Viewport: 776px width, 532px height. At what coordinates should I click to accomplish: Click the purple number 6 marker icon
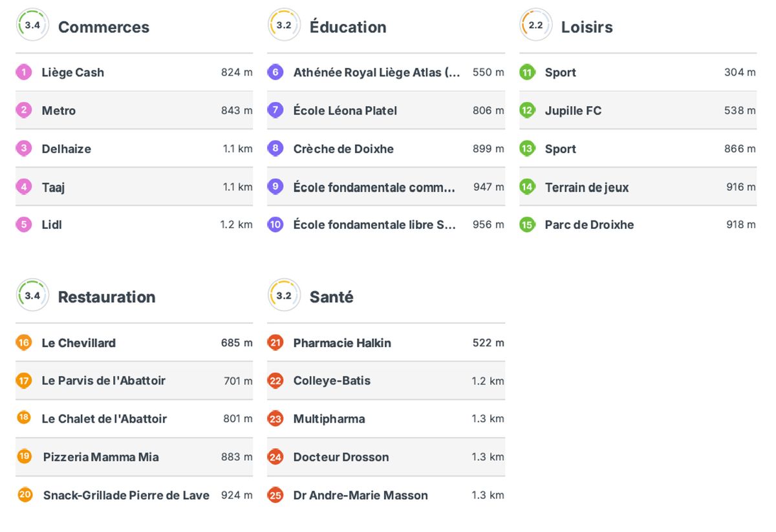click(x=275, y=72)
